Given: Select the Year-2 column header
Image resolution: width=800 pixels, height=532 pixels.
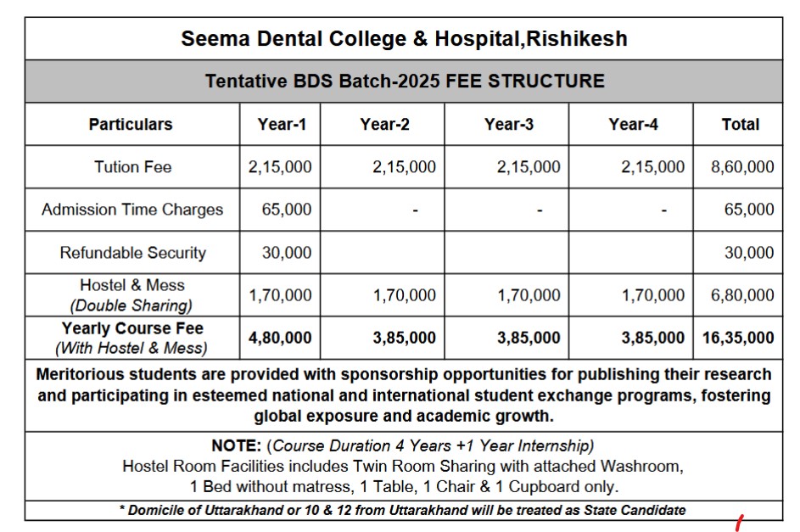Looking at the screenshot, I should pyautogui.click(x=384, y=125).
